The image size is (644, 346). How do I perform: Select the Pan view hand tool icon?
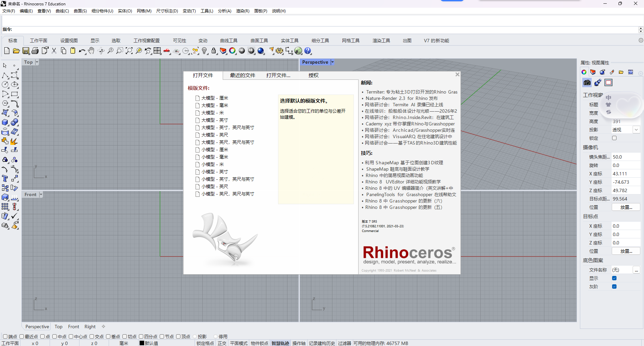(x=91, y=51)
